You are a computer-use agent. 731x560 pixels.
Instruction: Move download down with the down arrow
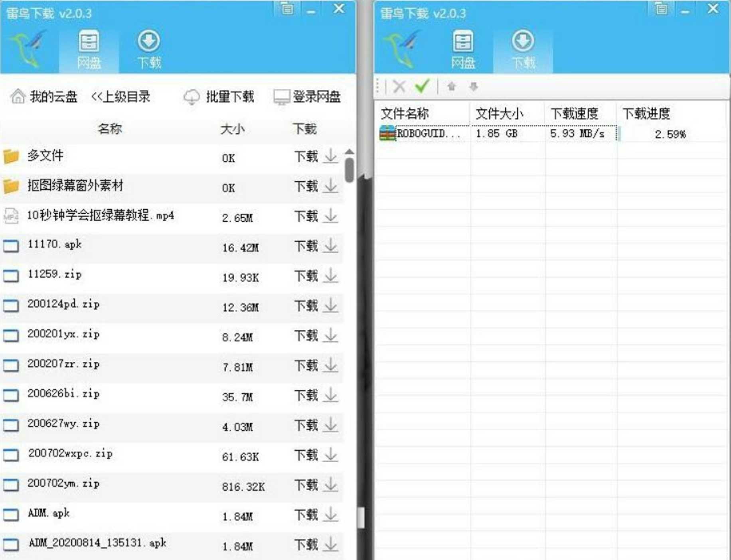[x=473, y=86]
